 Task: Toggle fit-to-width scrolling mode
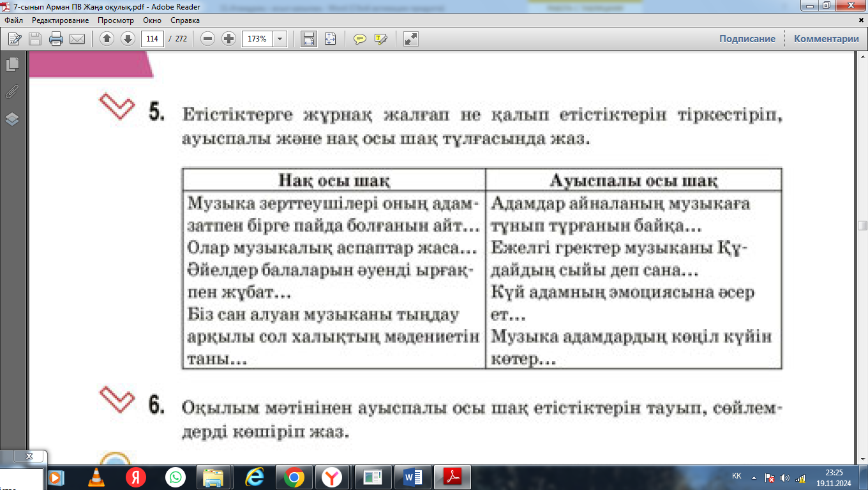pos(309,39)
